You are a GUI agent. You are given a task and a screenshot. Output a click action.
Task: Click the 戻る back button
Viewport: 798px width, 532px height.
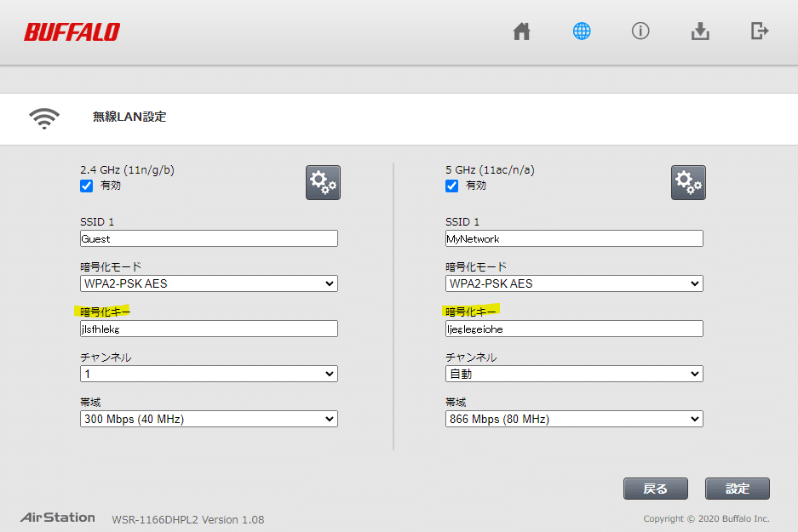656,489
